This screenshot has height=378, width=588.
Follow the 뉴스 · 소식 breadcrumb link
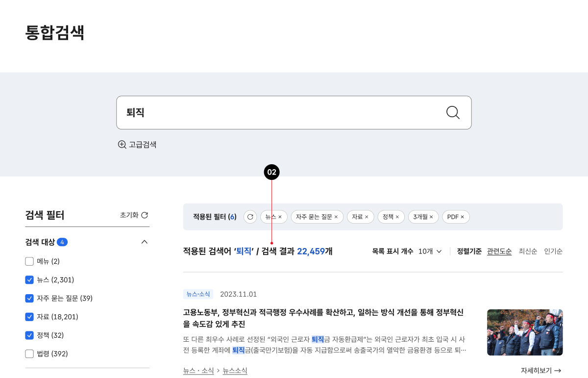pyautogui.click(x=198, y=371)
